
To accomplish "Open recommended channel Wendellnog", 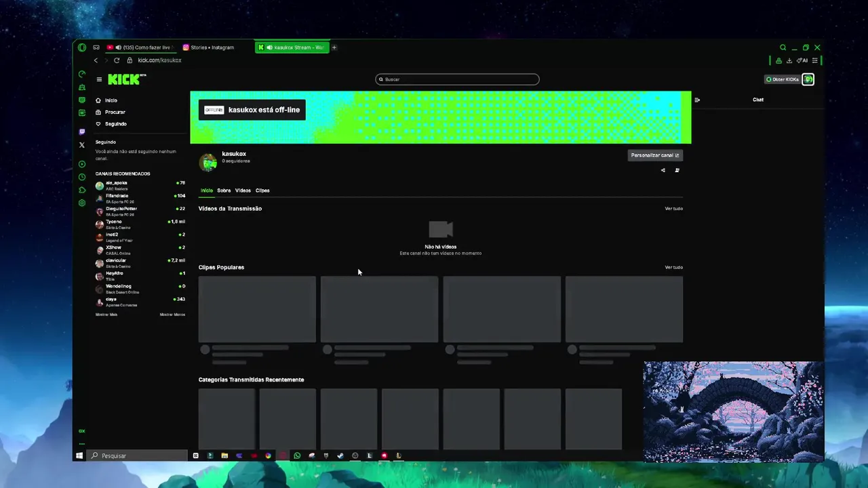I will pos(140,289).
